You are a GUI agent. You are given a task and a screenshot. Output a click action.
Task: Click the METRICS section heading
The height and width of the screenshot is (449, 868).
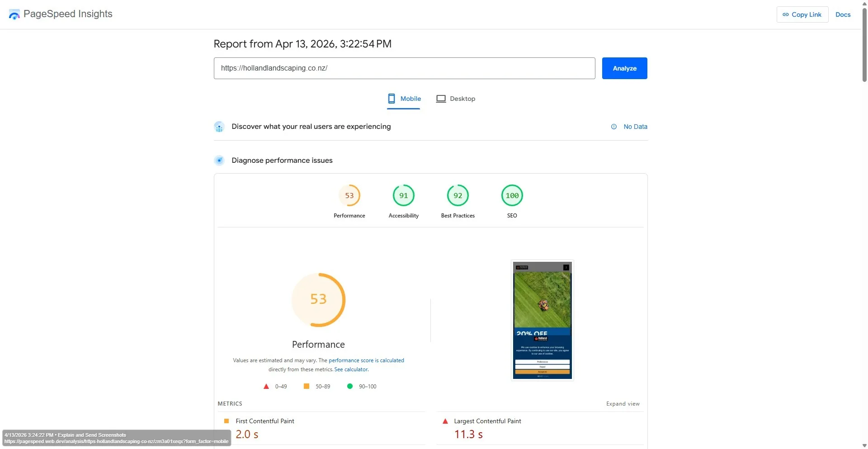click(230, 404)
